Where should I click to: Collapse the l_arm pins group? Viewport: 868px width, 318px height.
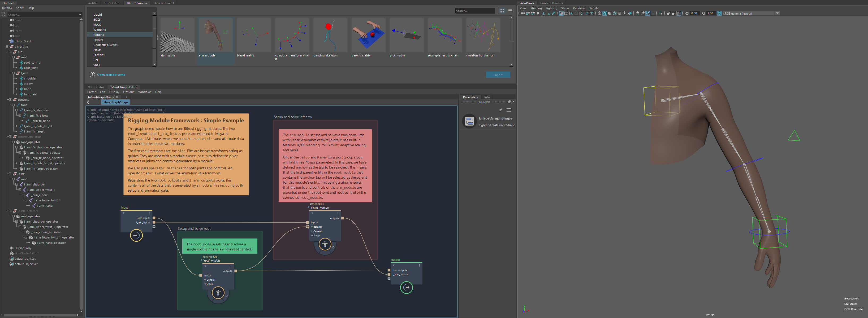(14, 73)
